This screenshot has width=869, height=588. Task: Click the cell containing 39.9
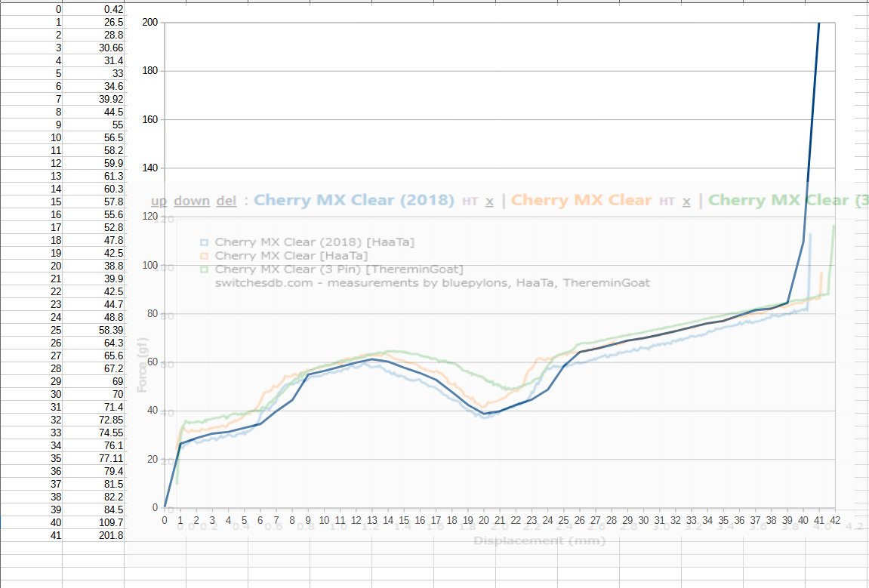tap(94, 279)
